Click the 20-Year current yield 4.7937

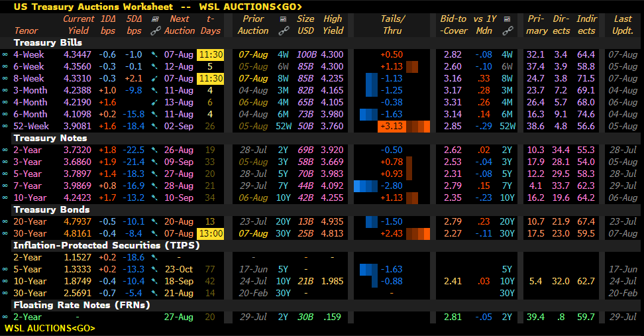78,221
